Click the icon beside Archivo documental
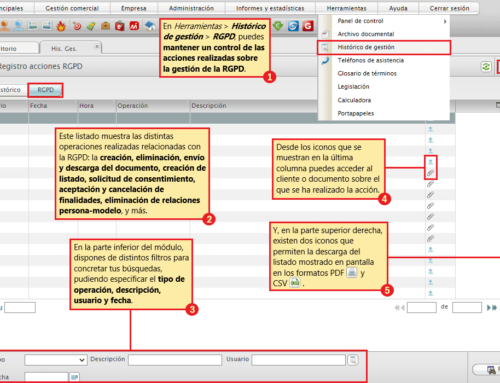The image size is (500, 383). (325, 34)
